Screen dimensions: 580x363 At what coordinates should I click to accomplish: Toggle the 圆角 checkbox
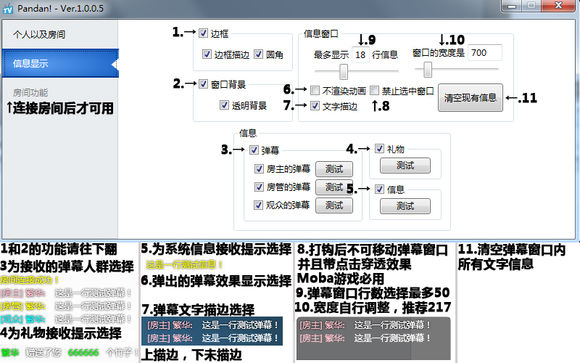point(258,54)
